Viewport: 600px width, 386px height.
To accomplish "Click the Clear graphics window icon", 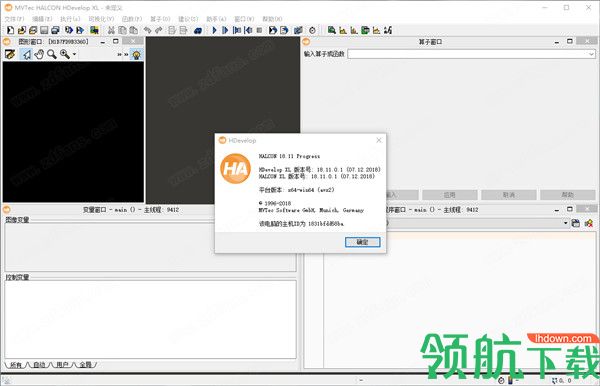I will [x=10, y=54].
